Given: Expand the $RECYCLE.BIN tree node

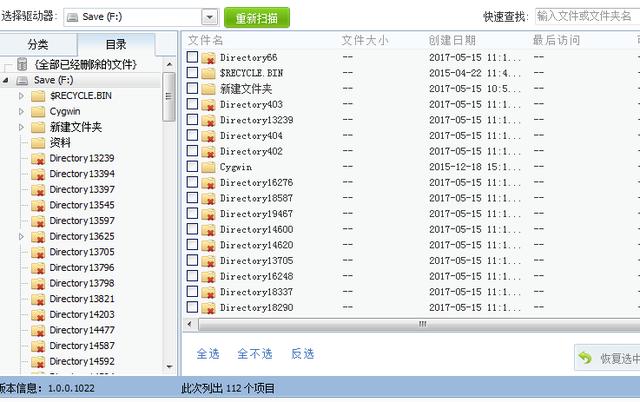Looking at the screenshot, I should pos(22,96).
